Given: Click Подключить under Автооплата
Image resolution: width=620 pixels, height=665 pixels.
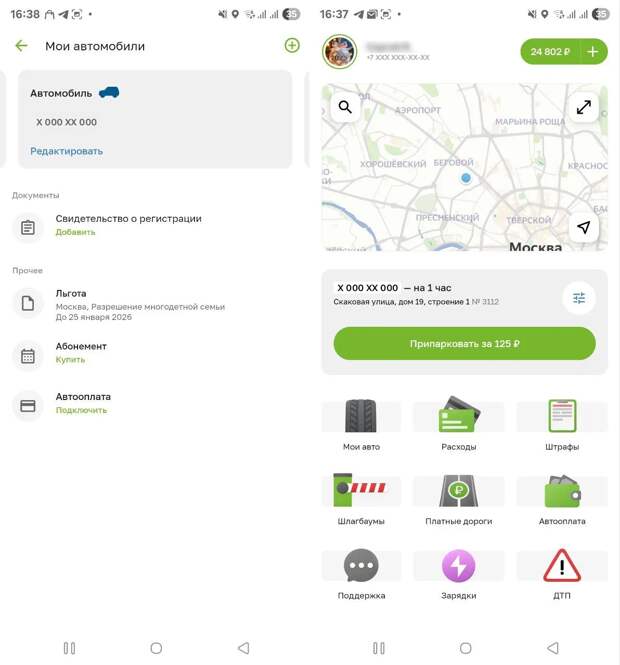Looking at the screenshot, I should [81, 410].
